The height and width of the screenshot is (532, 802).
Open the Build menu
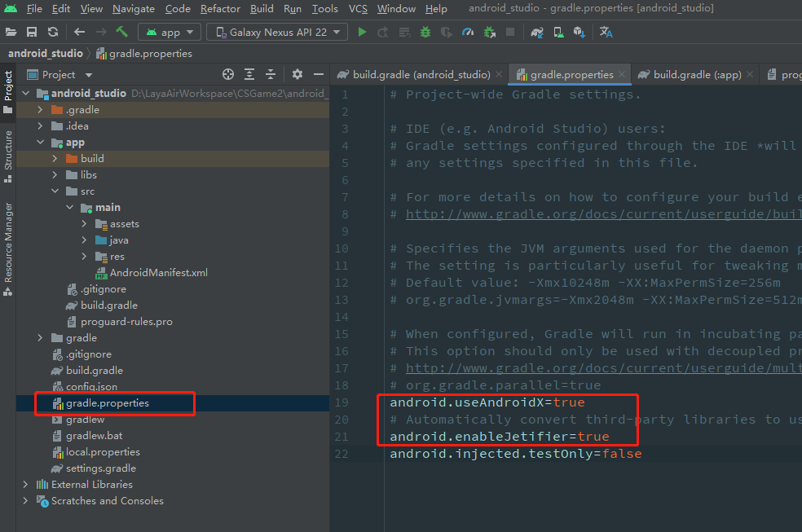262,9
